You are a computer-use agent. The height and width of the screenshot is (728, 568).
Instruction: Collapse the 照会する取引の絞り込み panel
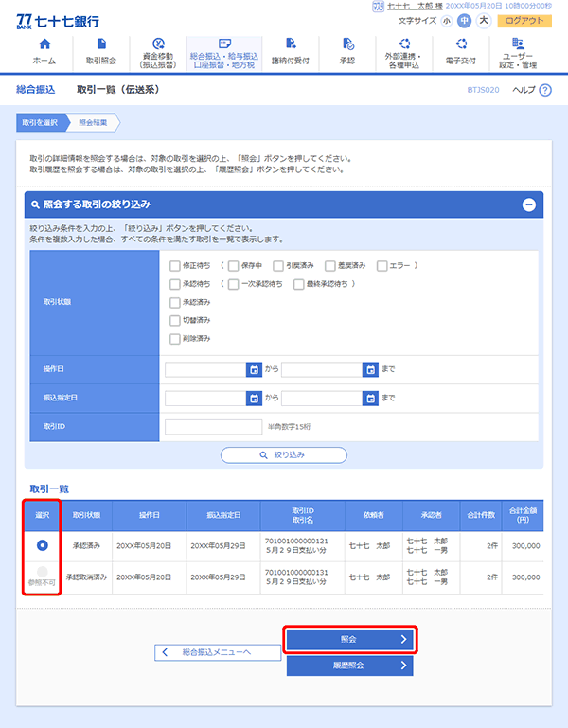click(x=528, y=204)
